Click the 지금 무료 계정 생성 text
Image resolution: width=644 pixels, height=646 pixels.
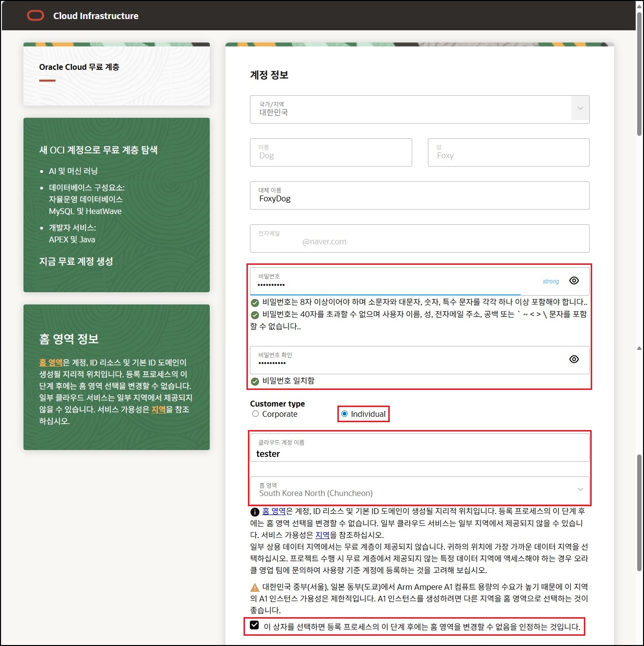[x=76, y=261]
